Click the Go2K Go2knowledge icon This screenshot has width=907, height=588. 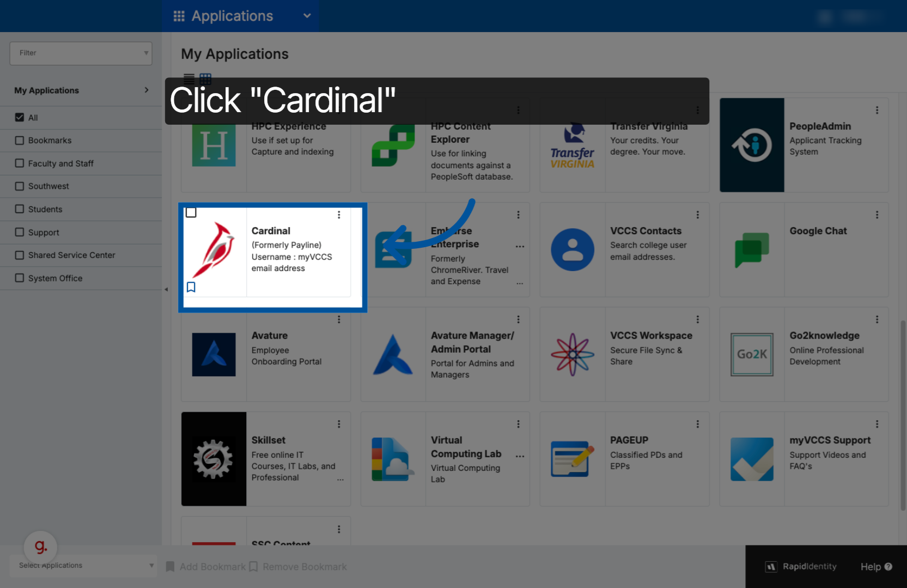pyautogui.click(x=752, y=354)
